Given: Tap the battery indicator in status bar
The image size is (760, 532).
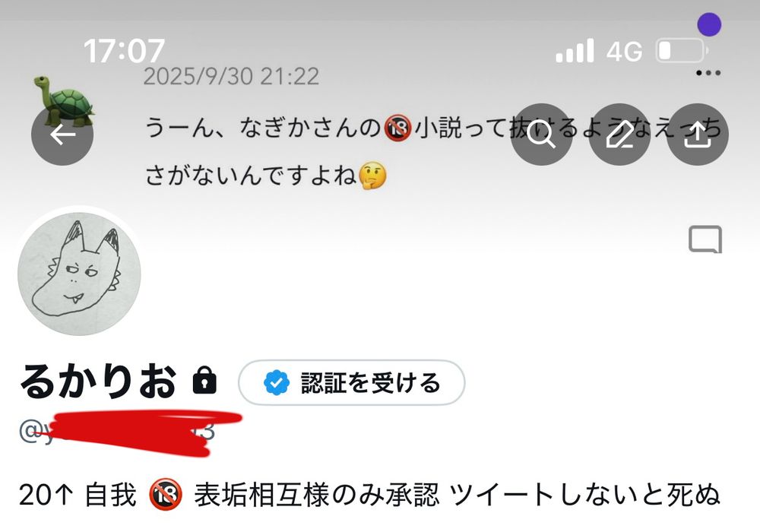Looking at the screenshot, I should click(682, 51).
